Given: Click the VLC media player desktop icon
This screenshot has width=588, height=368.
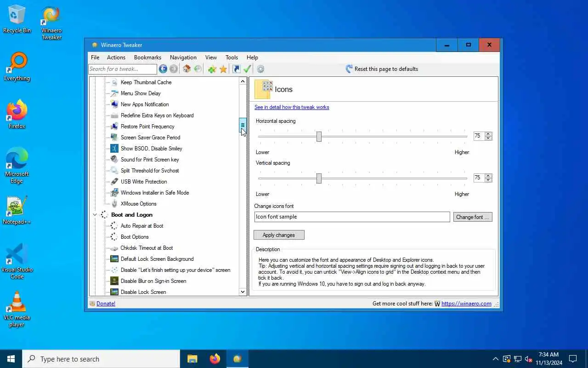Looking at the screenshot, I should (x=17, y=309).
